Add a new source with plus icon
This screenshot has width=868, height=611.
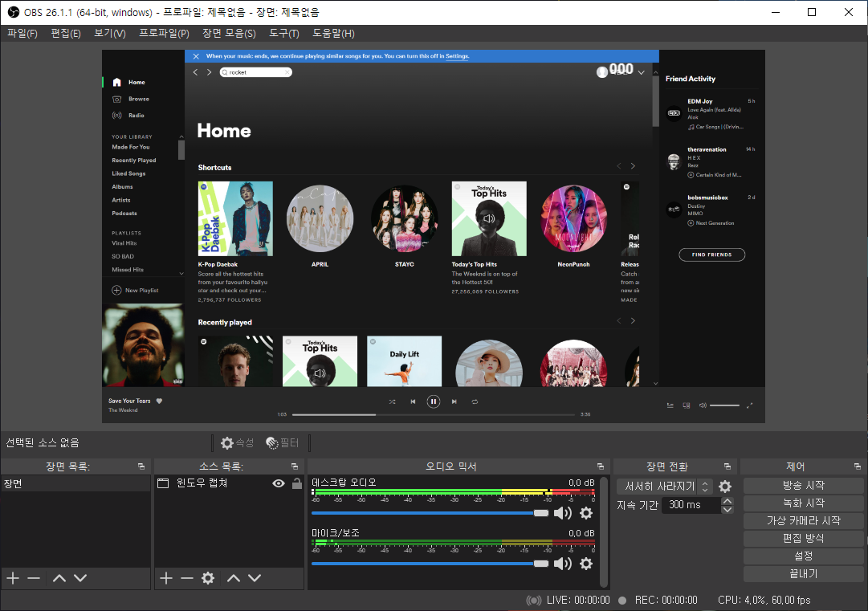coord(166,578)
